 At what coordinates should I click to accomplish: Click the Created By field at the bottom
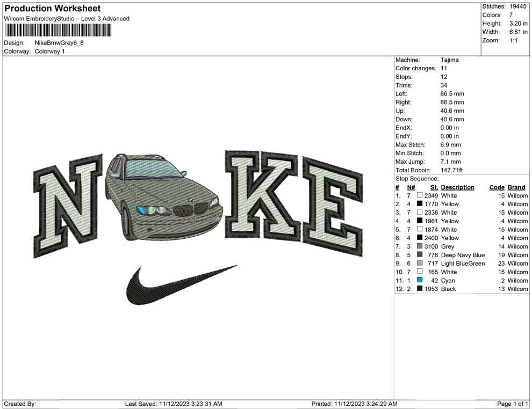click(x=18, y=404)
